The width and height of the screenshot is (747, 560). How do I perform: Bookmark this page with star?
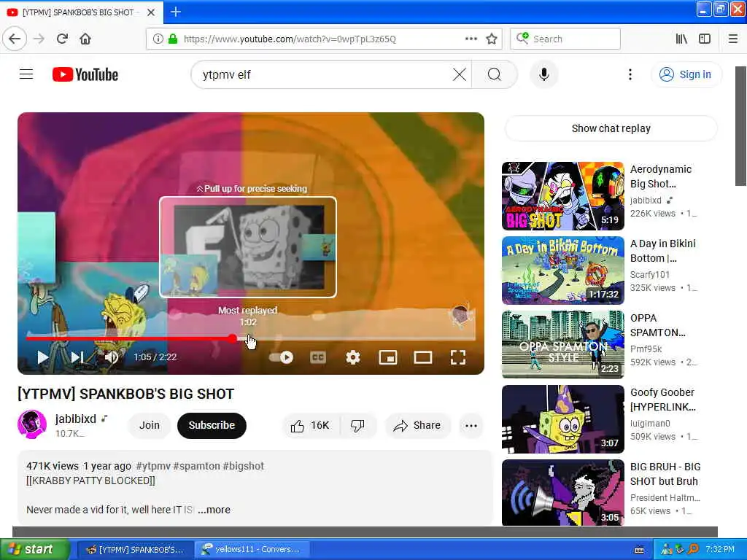(492, 39)
